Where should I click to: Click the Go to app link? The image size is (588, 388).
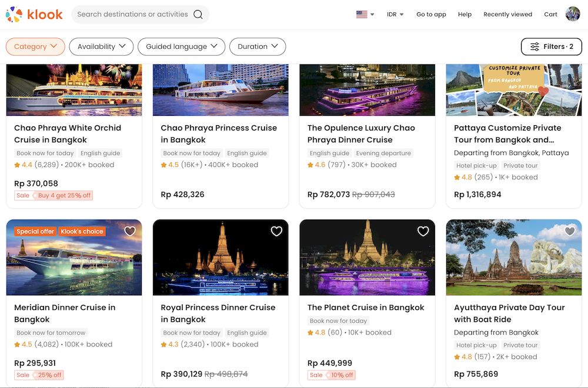431,14
